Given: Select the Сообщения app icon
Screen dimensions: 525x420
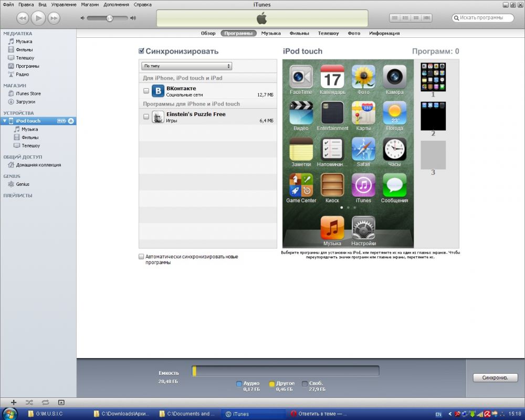Looking at the screenshot, I should click(394, 185).
